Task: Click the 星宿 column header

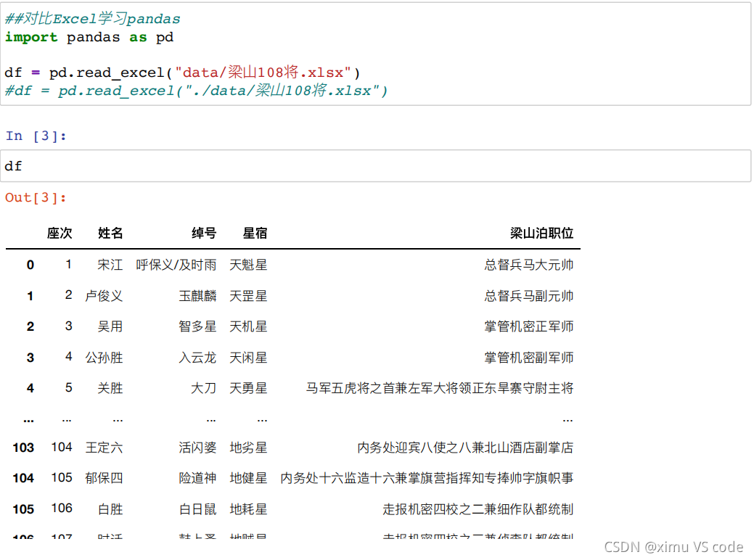Action: (255, 233)
